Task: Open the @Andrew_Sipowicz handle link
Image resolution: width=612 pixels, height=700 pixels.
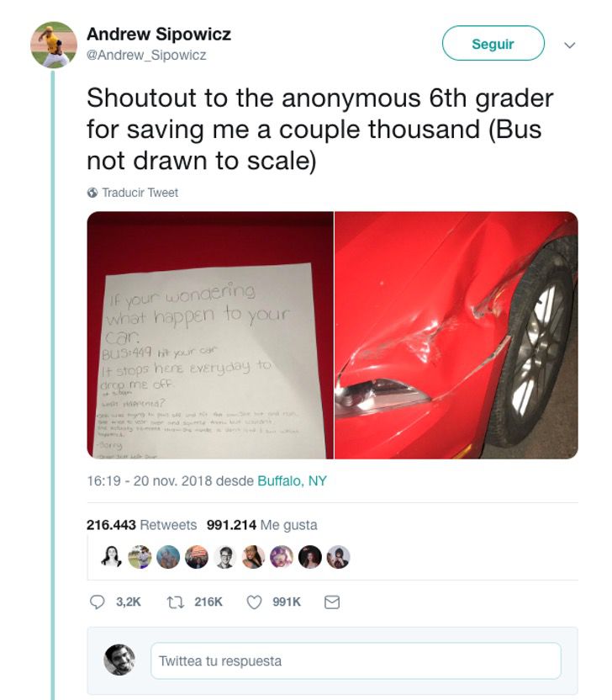Action: (146, 55)
